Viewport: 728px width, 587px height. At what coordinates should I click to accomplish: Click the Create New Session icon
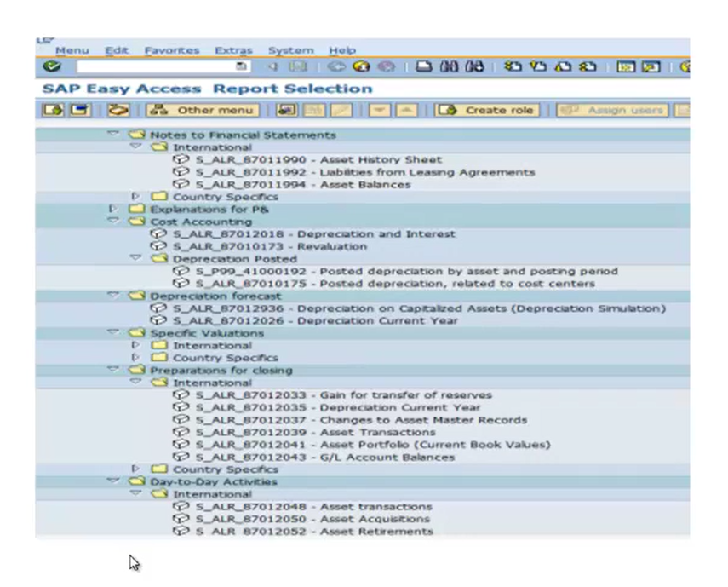[x=625, y=66]
